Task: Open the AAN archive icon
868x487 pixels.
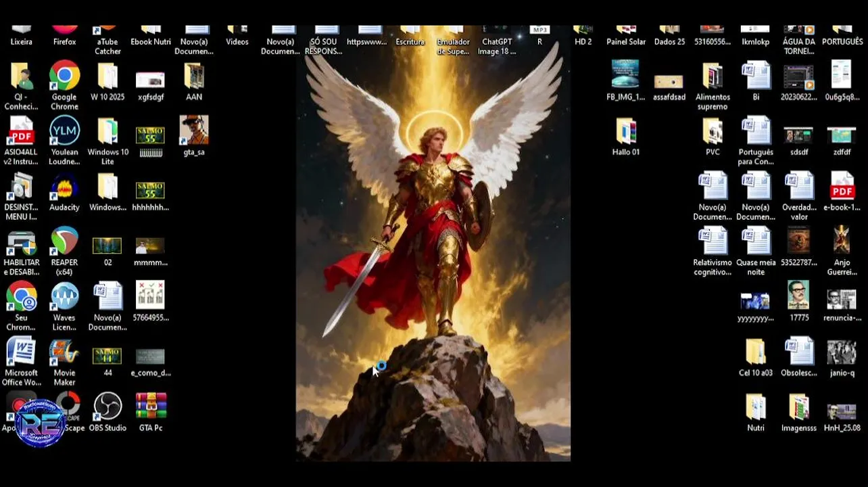Action: point(194,76)
